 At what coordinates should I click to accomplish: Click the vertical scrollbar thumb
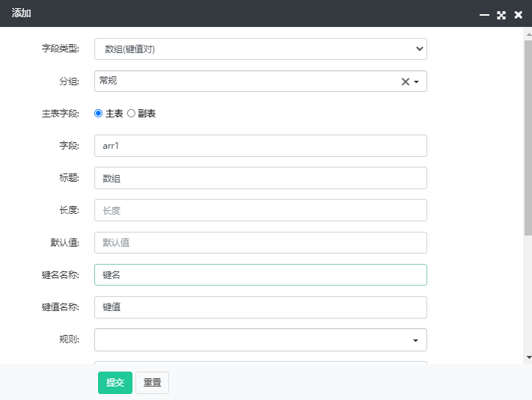coord(528,138)
